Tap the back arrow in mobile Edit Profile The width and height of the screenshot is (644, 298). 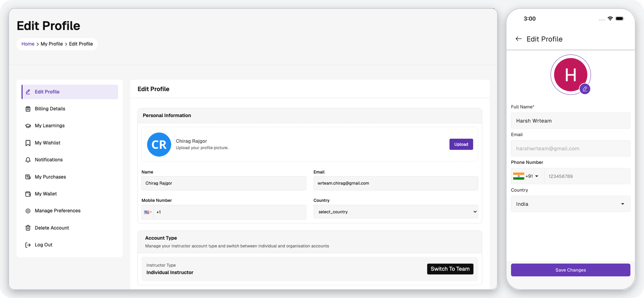(x=519, y=39)
